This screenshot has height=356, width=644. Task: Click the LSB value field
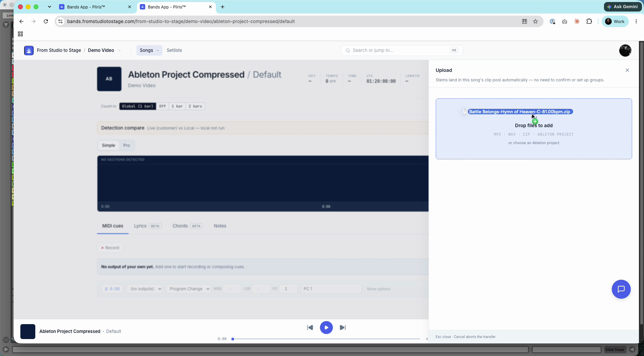[261, 289]
